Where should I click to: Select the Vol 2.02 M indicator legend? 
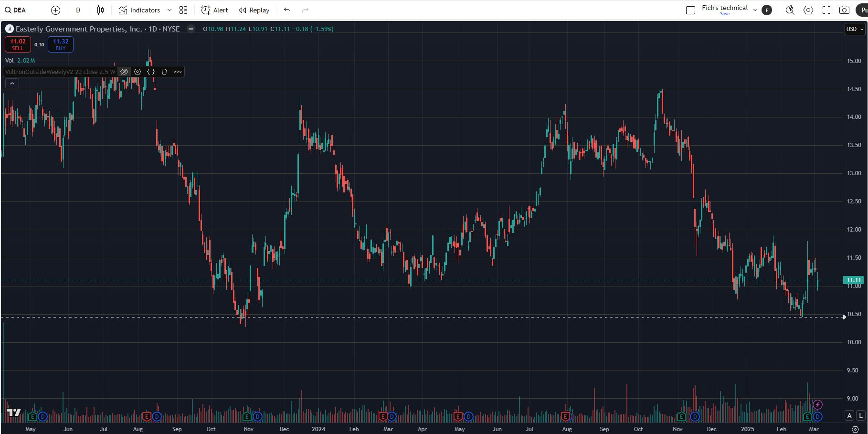pos(20,61)
